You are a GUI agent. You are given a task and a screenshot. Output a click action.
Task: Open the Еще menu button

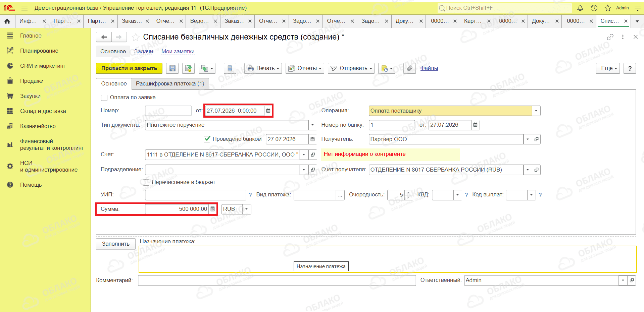click(608, 68)
